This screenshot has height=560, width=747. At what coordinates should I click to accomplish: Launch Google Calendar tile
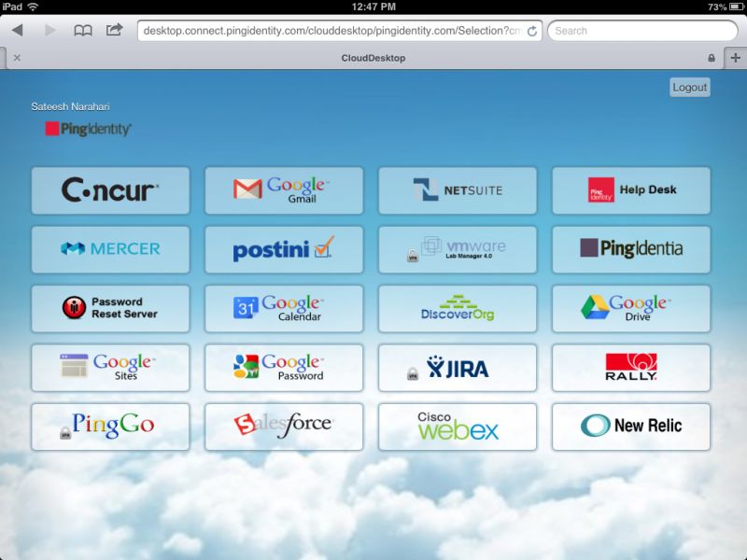[x=284, y=309]
